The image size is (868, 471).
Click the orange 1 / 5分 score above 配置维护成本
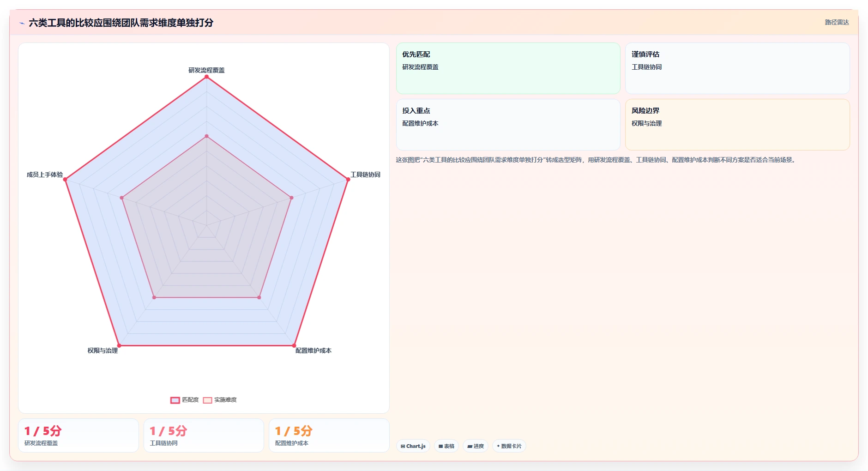tap(294, 431)
